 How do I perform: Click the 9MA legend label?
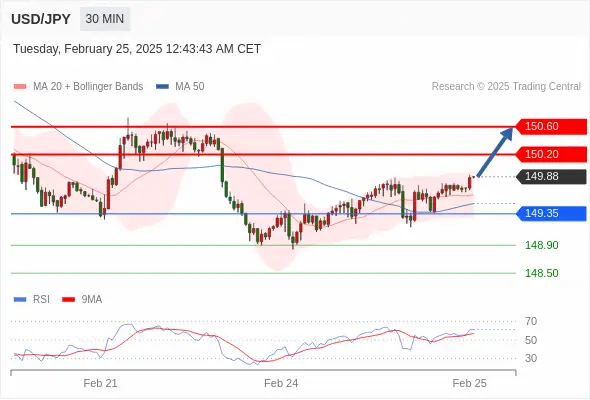(92, 300)
